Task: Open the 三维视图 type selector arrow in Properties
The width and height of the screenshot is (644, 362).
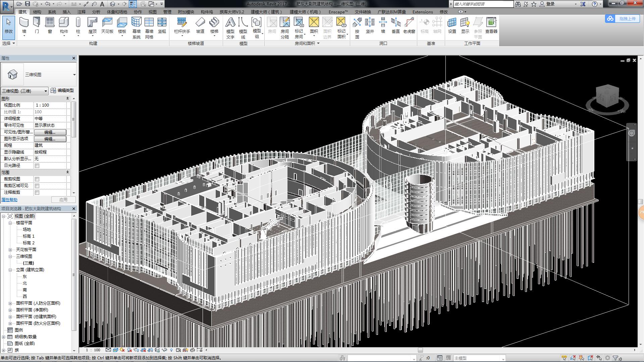Action: coord(74,74)
